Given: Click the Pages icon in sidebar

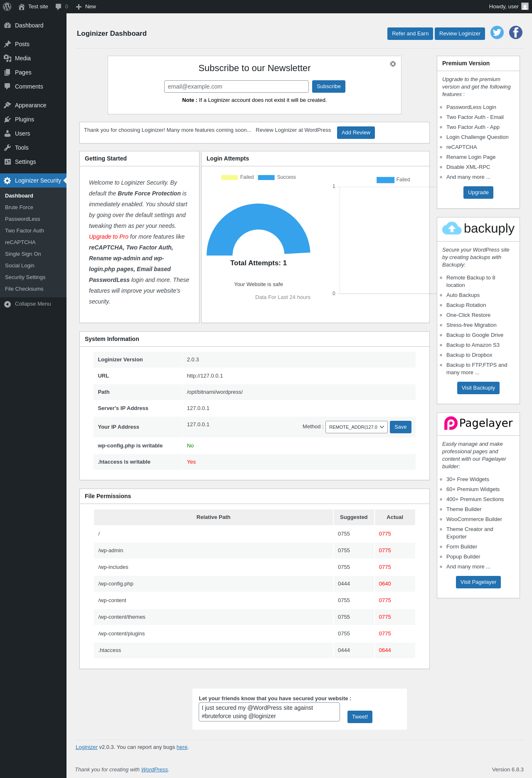Looking at the screenshot, I should [x=7, y=72].
